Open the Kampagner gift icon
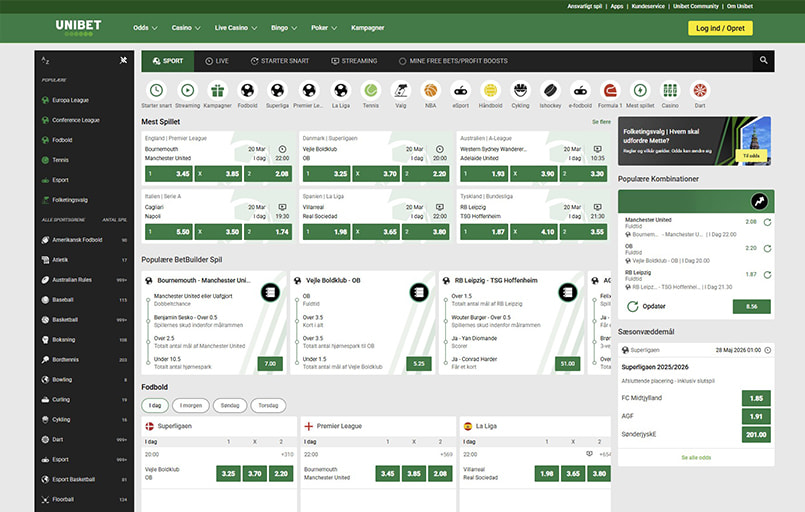Screen dimensions: 805x512 (x=217, y=90)
